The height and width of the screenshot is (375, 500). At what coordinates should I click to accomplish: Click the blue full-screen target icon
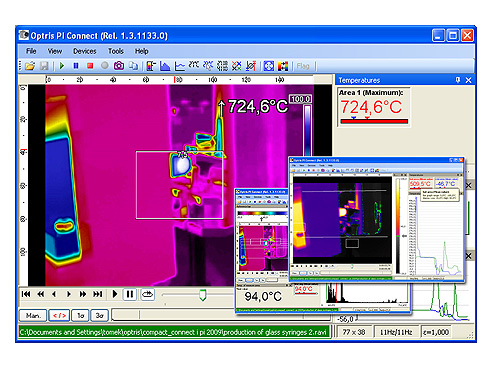(x=269, y=66)
